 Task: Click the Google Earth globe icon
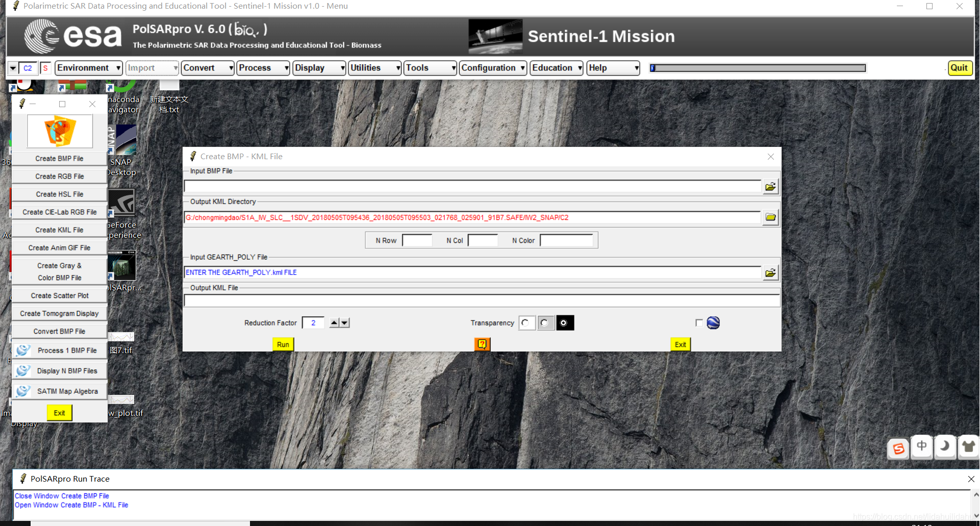713,322
